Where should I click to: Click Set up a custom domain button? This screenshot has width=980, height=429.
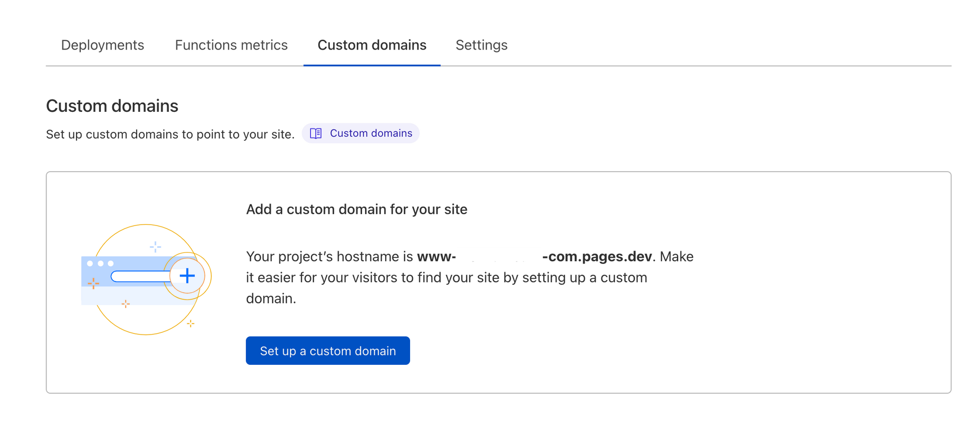pos(328,351)
